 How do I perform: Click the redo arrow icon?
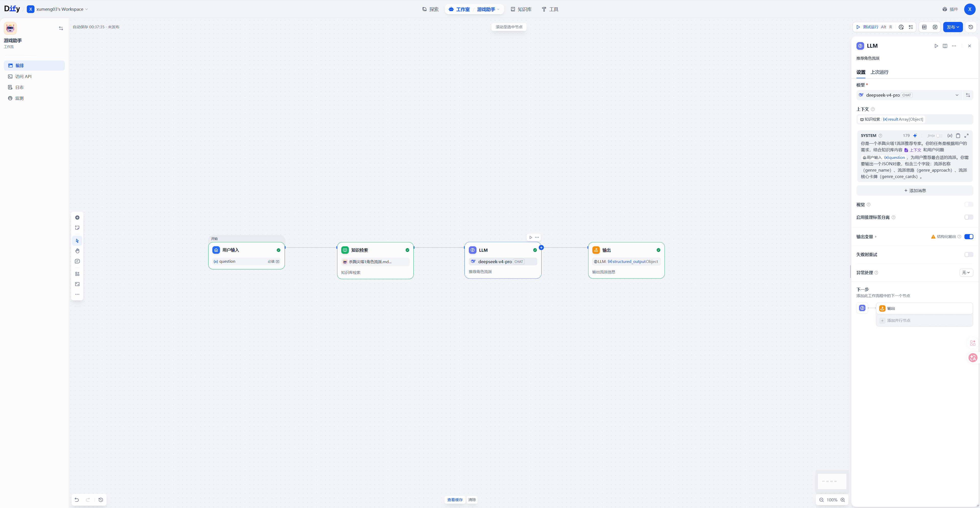coord(88,500)
